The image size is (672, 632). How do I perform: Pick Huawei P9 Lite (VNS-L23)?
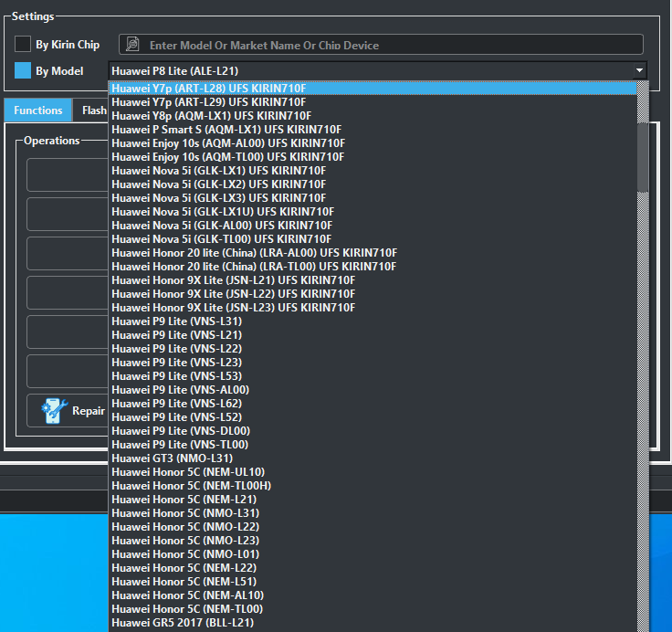click(373, 363)
